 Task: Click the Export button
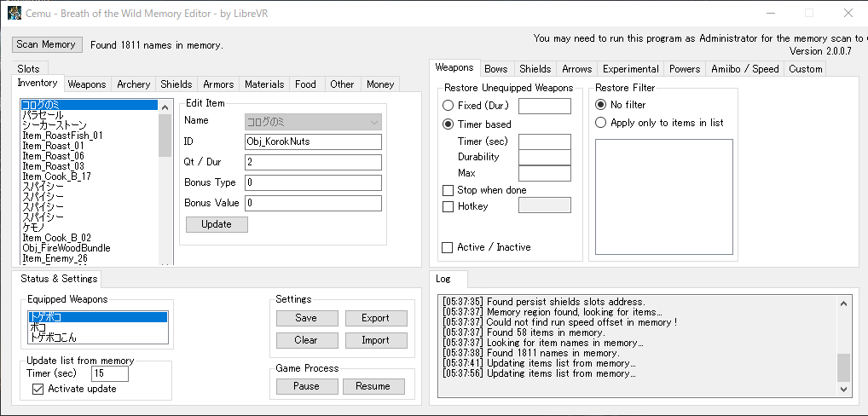click(x=376, y=318)
